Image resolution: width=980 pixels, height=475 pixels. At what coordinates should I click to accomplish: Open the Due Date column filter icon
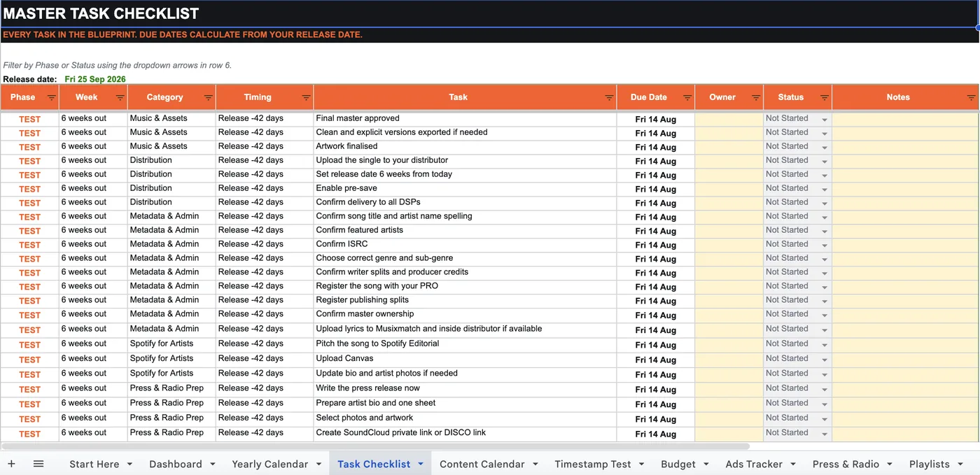[687, 98]
